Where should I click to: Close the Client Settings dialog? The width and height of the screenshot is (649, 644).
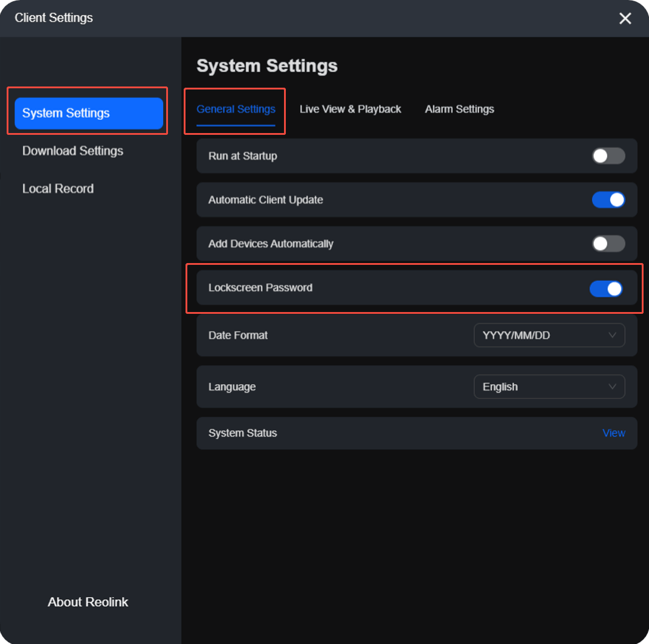(625, 18)
